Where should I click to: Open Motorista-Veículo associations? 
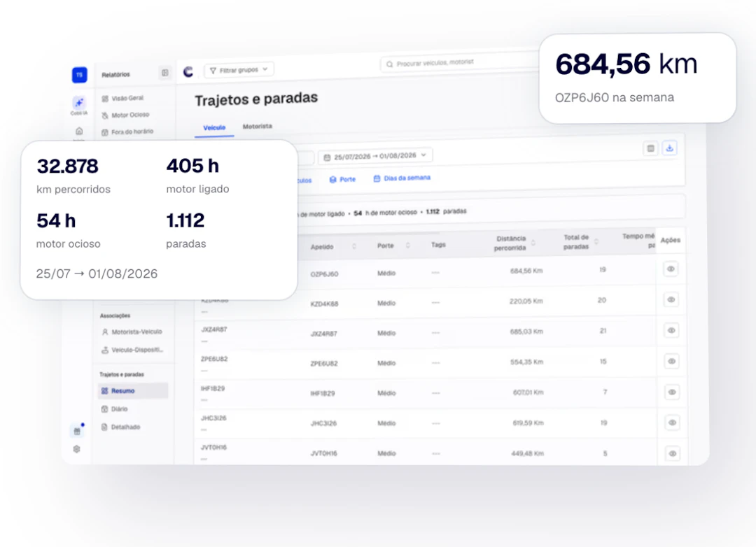[132, 332]
